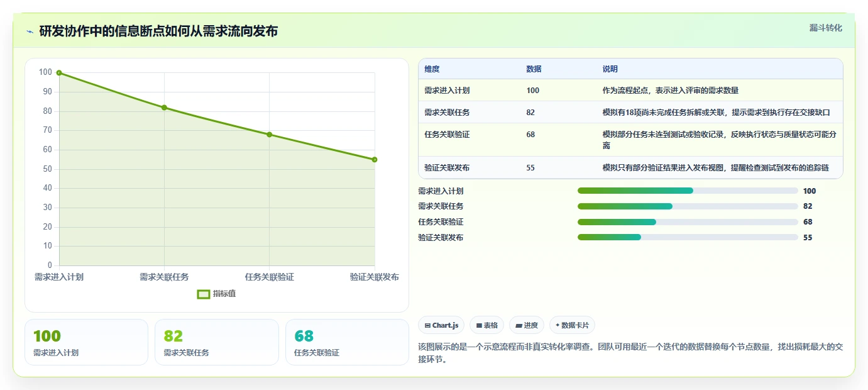Click the x-axis label 需求进入计划
Viewport: 868px width, 390px height.
59,277
